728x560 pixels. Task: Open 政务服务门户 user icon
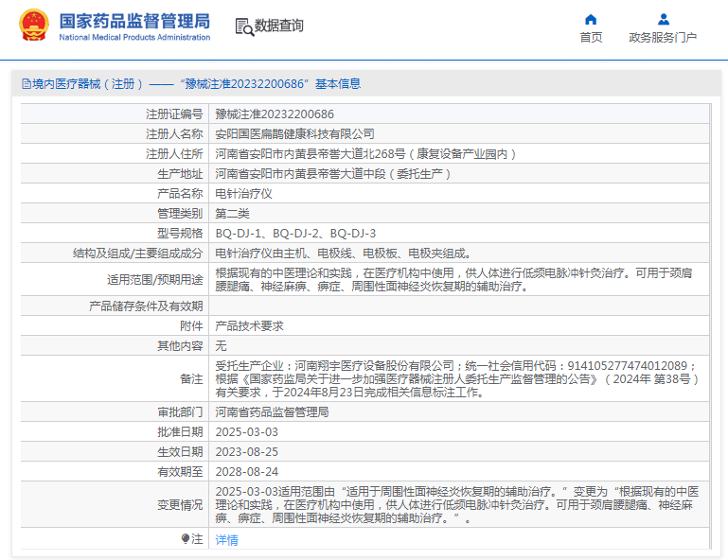click(664, 20)
